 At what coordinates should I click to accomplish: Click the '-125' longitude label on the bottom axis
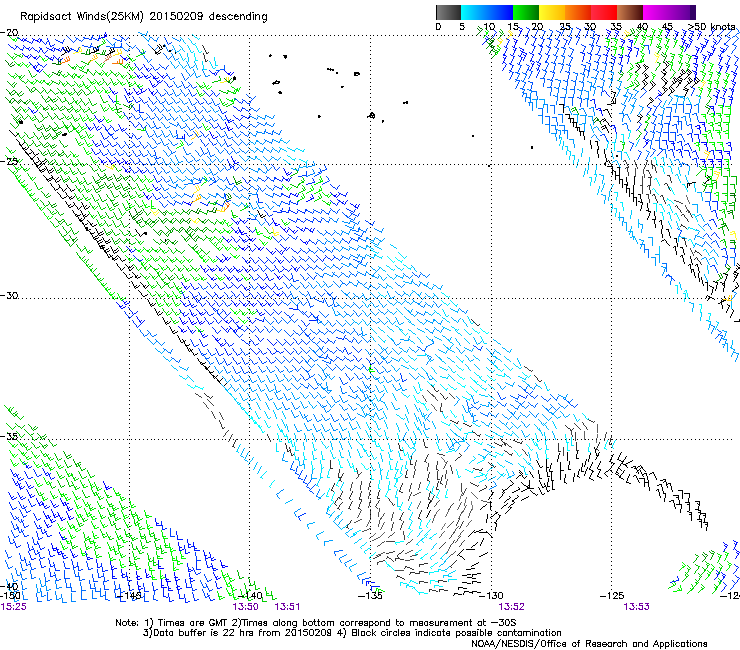[612, 596]
